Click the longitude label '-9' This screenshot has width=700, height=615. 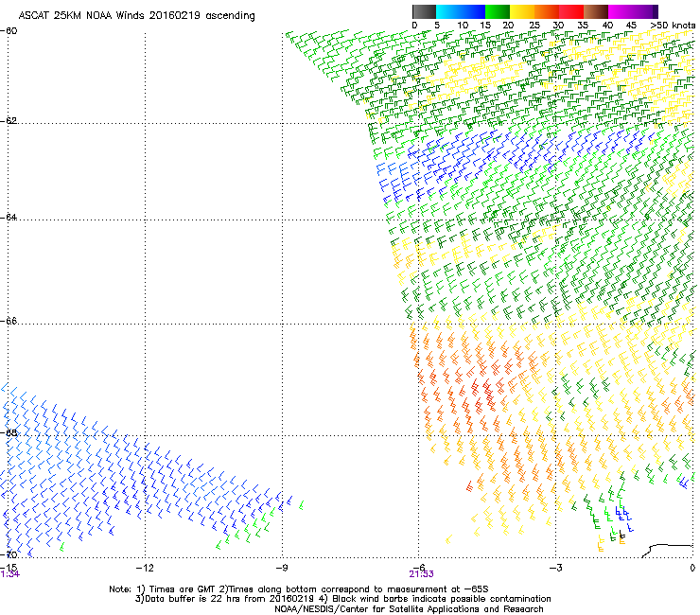282,568
